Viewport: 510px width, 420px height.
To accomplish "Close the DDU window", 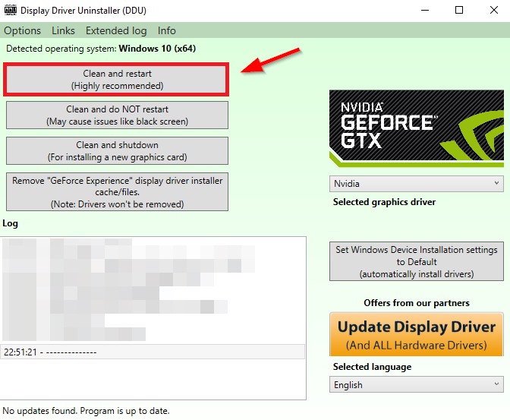I will tap(494, 10).
